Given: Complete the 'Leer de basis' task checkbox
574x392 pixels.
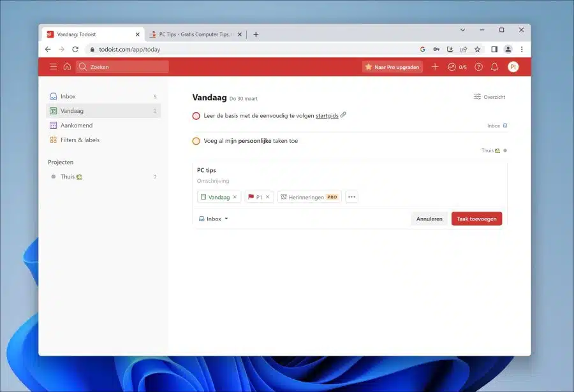Looking at the screenshot, I should [x=196, y=116].
